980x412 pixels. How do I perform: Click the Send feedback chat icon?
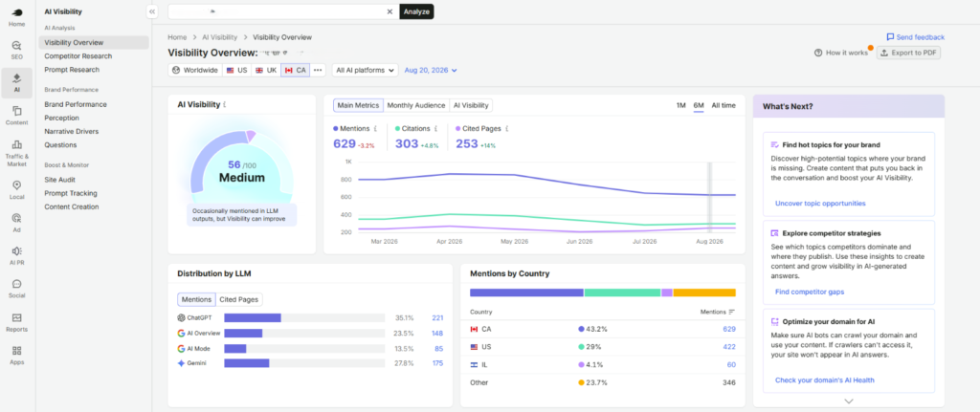[890, 37]
